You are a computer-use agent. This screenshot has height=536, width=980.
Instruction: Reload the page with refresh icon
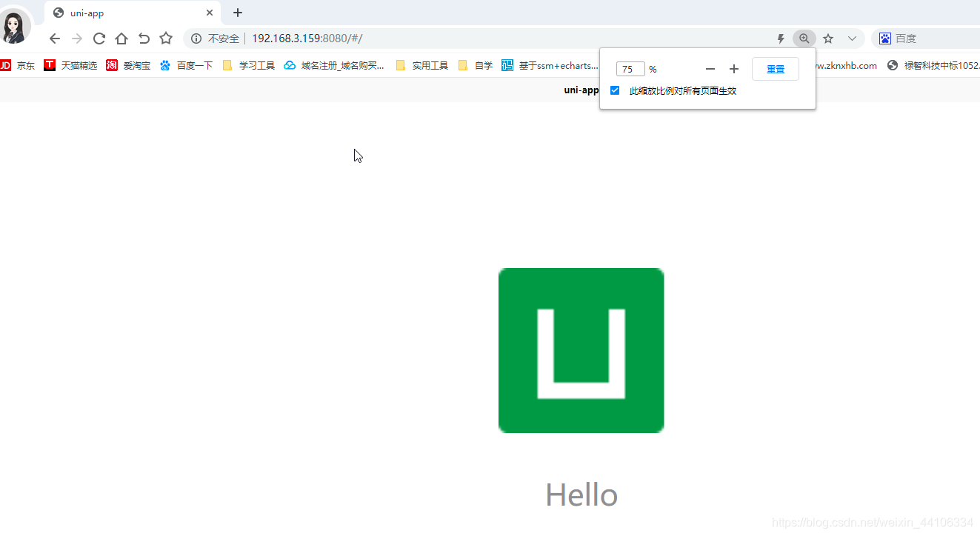[x=99, y=38]
